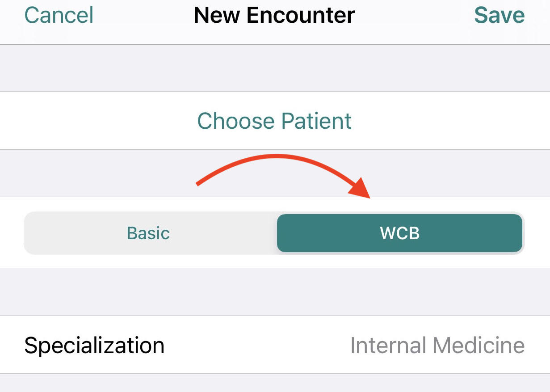550x392 pixels.
Task: Tap the area below Choose Patient
Action: [274, 173]
